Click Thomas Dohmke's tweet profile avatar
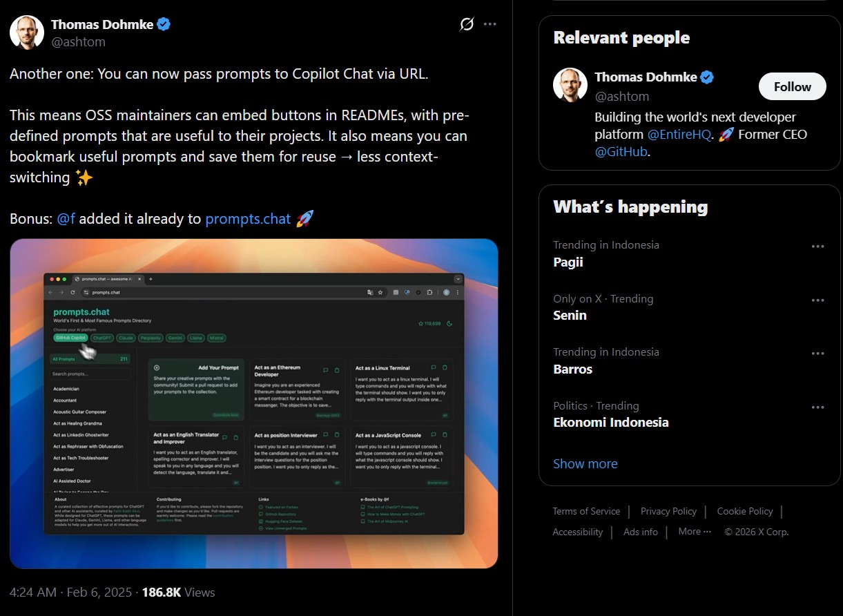843x616 pixels. pos(27,32)
